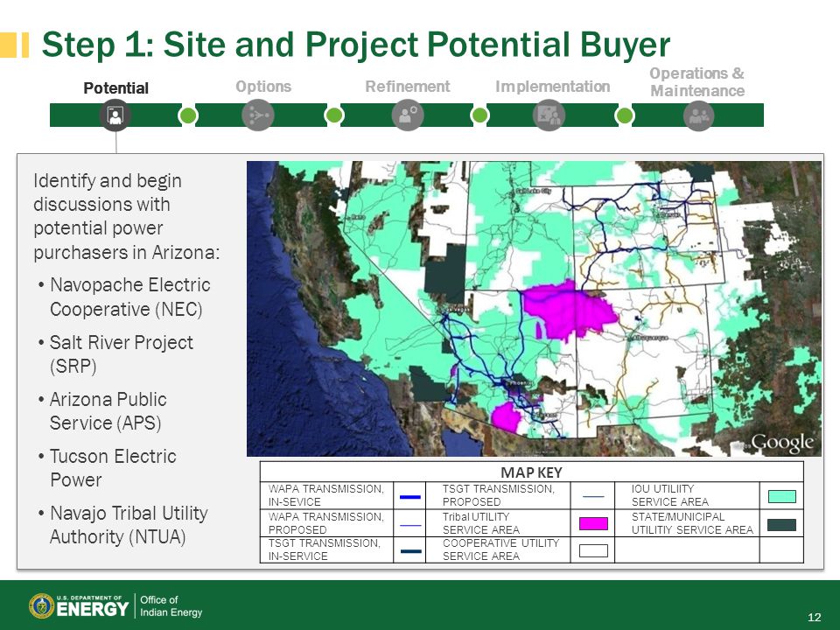
Task: Click the Refinement stage icon
Action: (x=408, y=115)
